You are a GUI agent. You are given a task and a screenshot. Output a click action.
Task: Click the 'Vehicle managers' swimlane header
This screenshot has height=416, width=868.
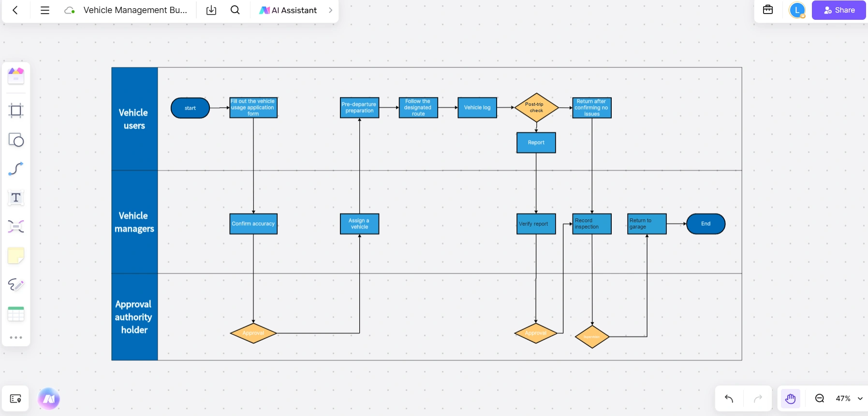point(134,222)
